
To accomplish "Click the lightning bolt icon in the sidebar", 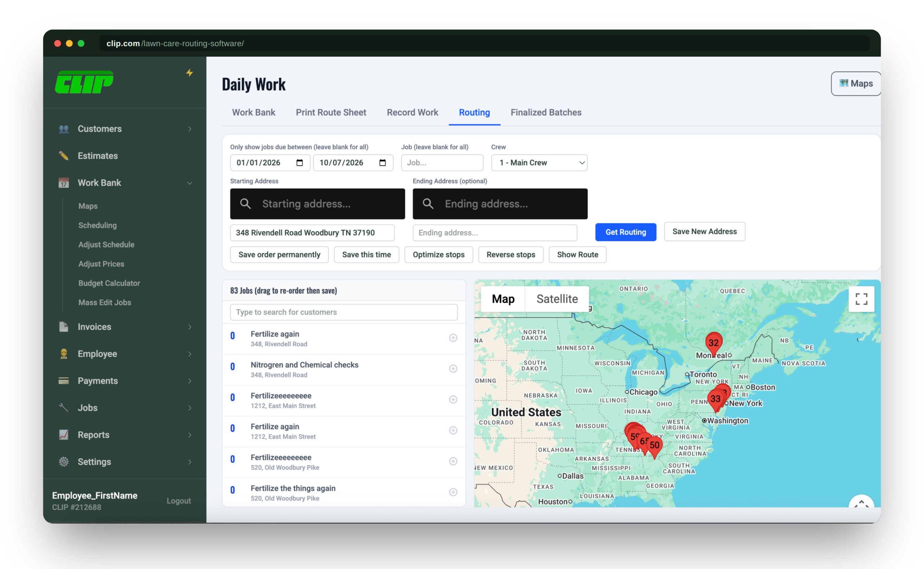I will click(190, 73).
